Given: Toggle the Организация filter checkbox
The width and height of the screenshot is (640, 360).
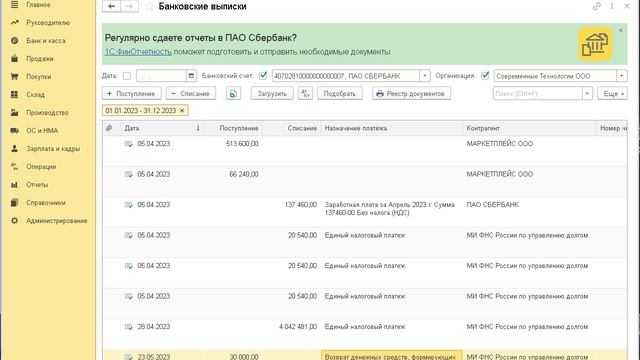Looking at the screenshot, I should (485, 76).
